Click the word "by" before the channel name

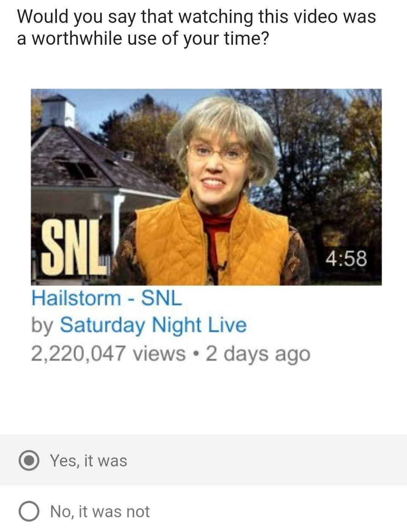[x=43, y=326]
